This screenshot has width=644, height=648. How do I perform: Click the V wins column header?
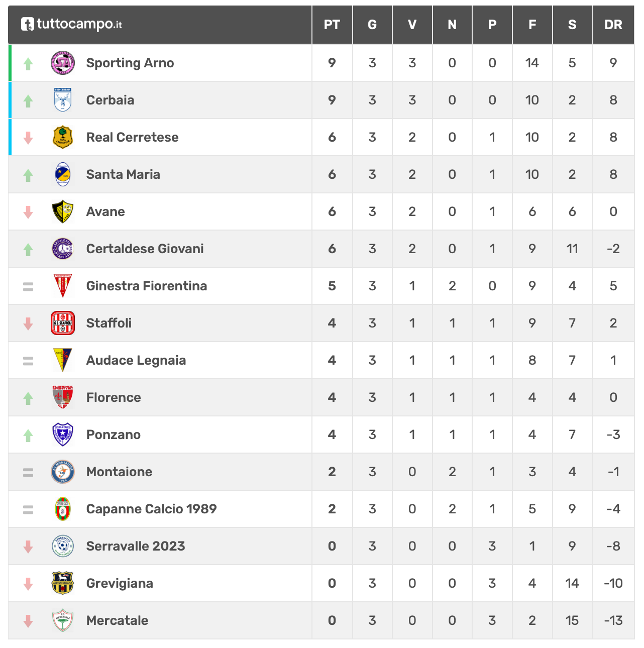click(412, 25)
